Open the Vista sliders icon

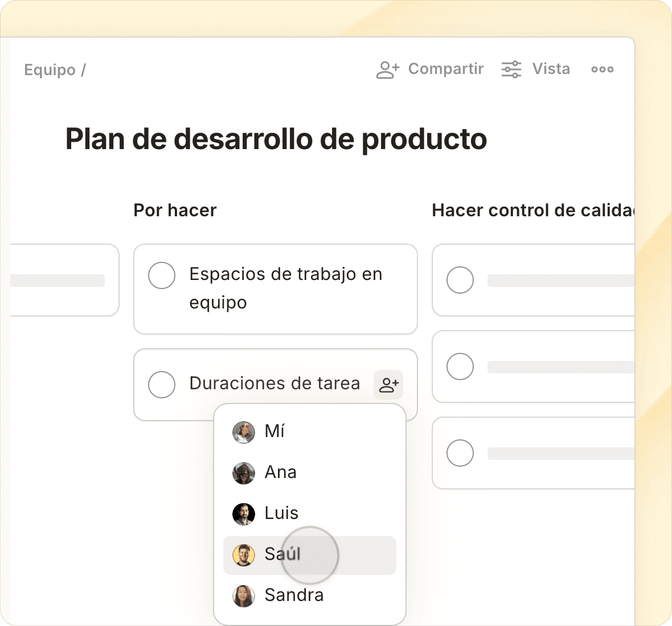pos(511,69)
